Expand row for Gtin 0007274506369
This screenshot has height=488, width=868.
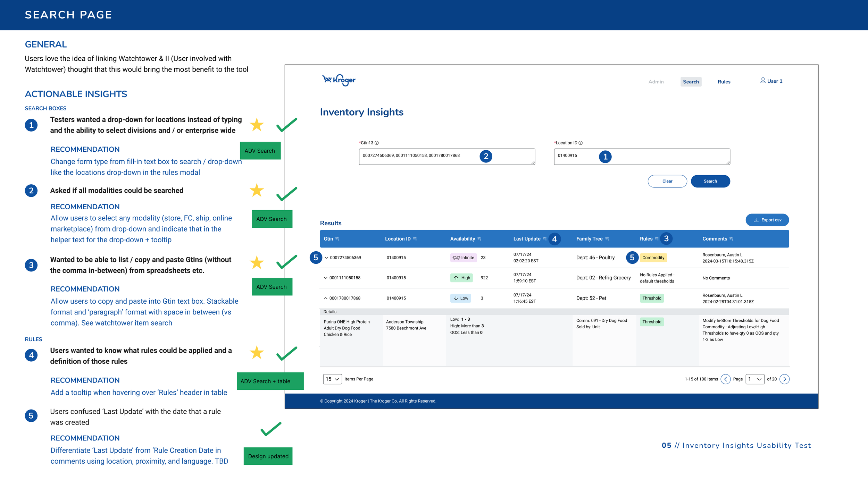point(326,258)
